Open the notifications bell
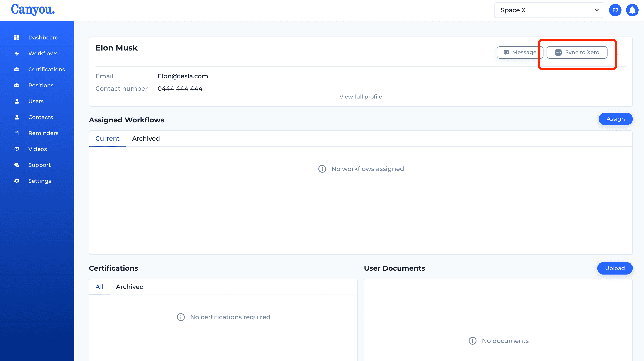The height and width of the screenshot is (361, 644). pos(632,10)
